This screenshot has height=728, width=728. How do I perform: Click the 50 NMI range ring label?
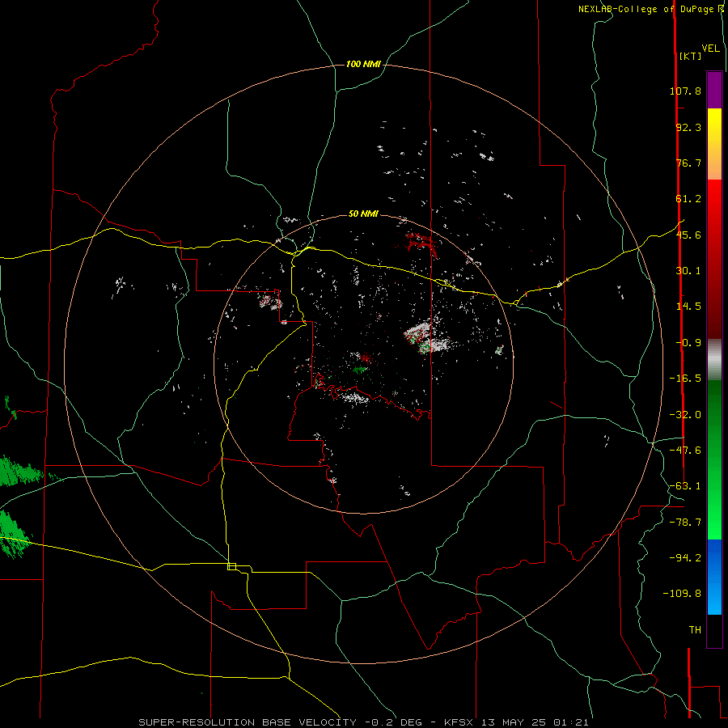click(363, 214)
